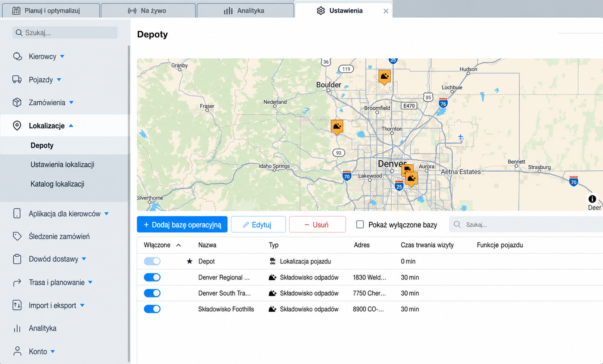603x364 pixels.
Task: Click the Lokalizacje pin icon
Action: tap(17, 125)
